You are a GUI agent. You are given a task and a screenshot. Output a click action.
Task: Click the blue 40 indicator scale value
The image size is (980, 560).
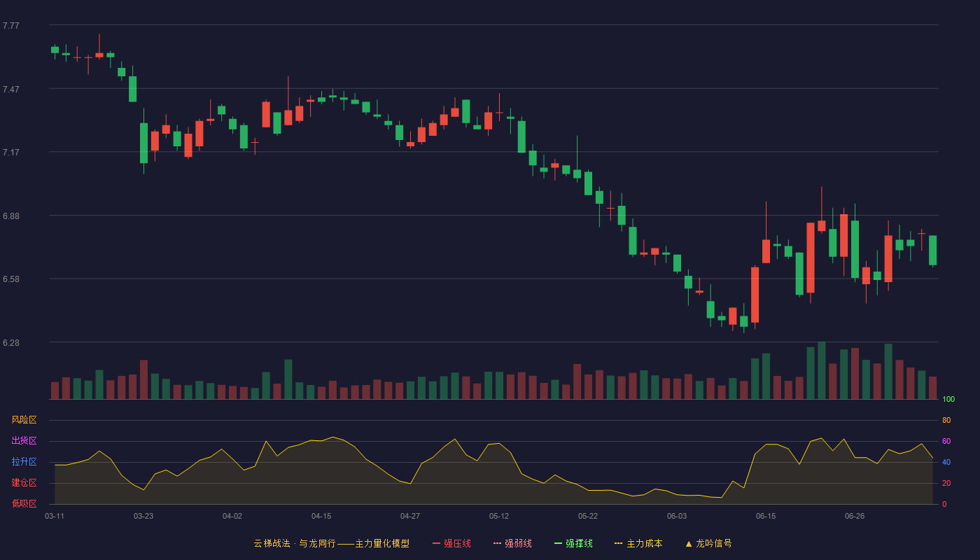(946, 462)
